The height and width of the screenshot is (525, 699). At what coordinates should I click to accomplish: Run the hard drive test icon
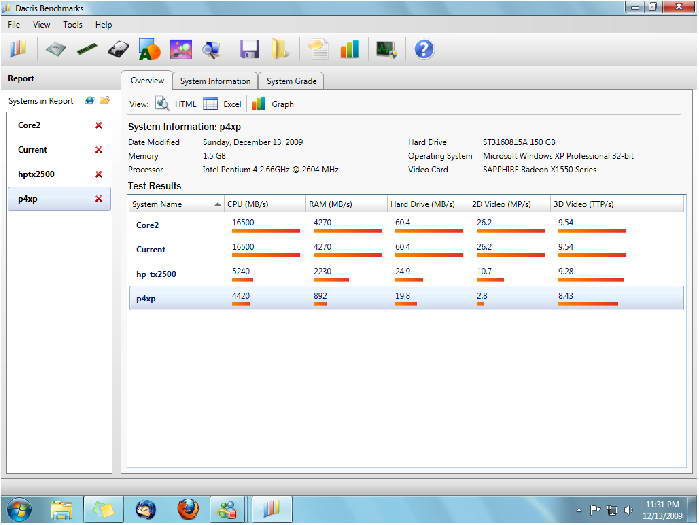(x=119, y=49)
